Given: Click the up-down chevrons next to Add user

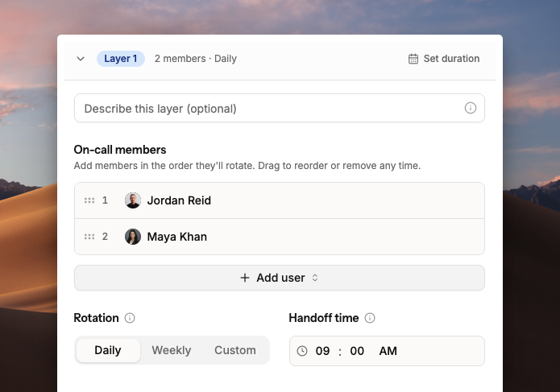Looking at the screenshot, I should (314, 278).
